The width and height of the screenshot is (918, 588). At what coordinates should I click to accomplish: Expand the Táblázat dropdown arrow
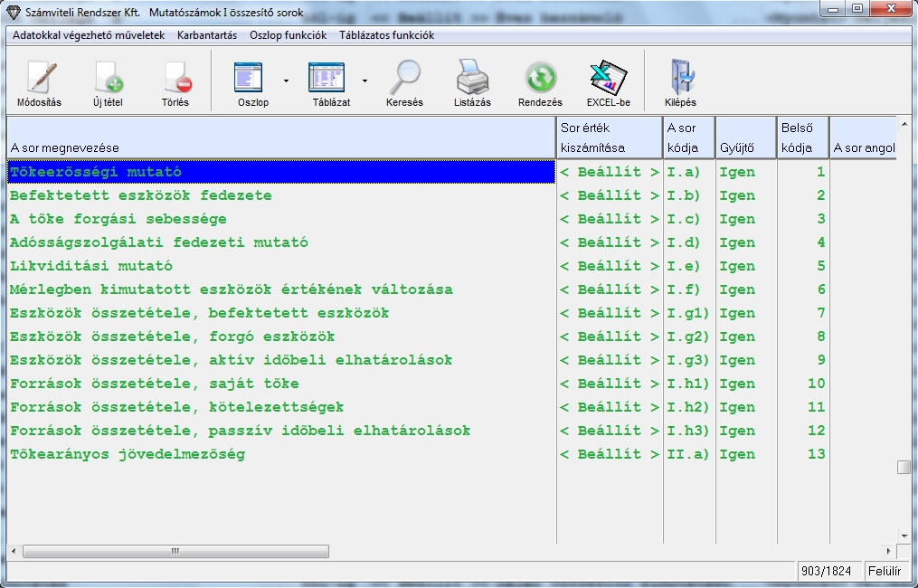365,81
